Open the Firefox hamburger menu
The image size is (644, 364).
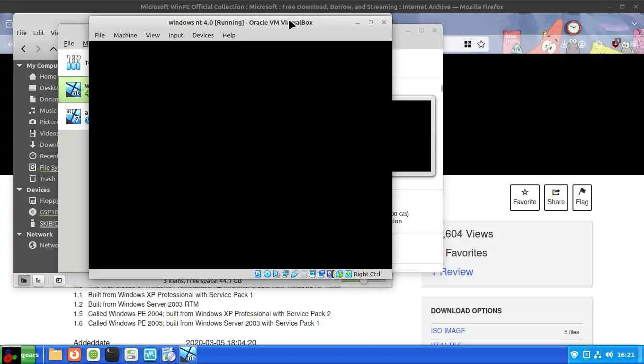(632, 44)
